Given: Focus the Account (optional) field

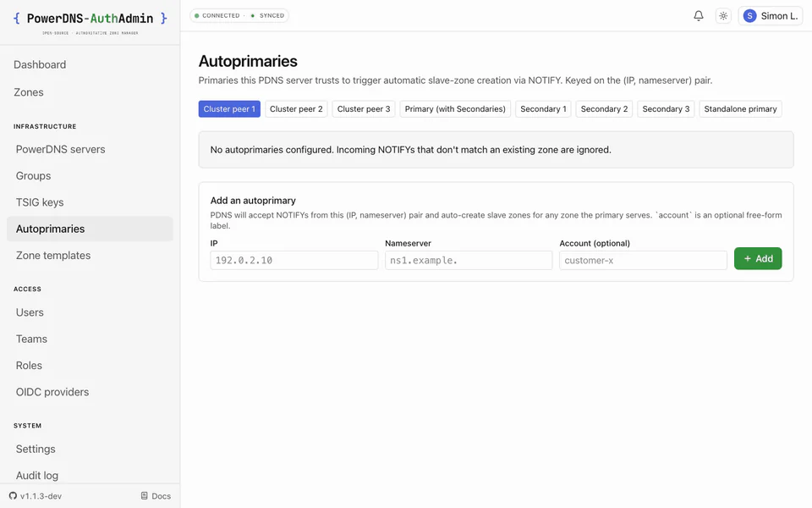Looking at the screenshot, I should (643, 260).
